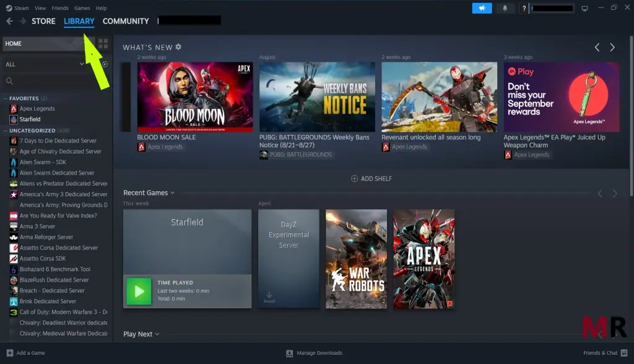
Task: Select Brink Dedicated Server in the list
Action: (x=48, y=301)
